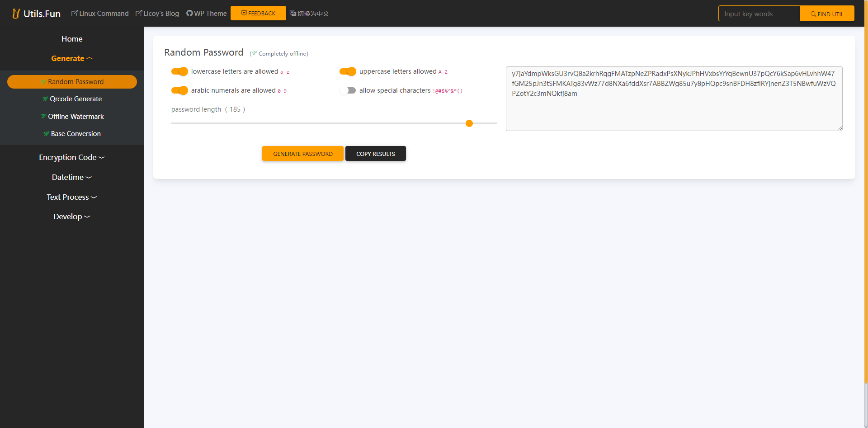The image size is (868, 428).
Task: Collapse the Generate menu section
Action: (x=72, y=58)
